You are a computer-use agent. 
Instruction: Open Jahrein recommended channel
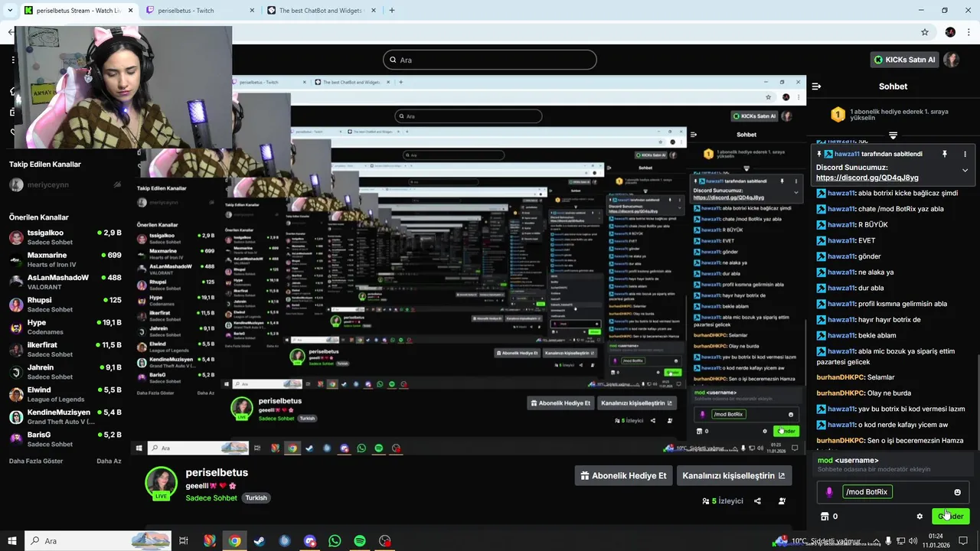(x=65, y=372)
